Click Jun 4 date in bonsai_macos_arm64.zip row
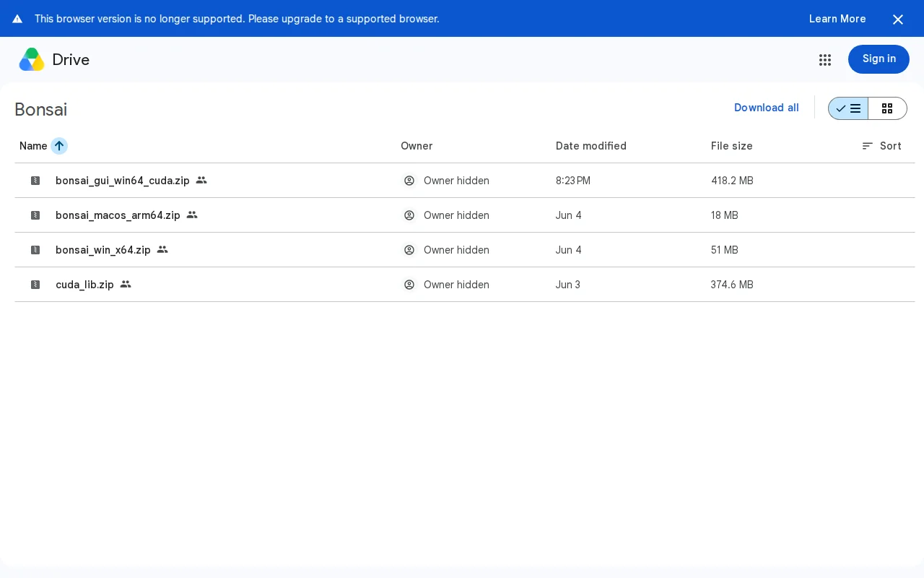924x578 pixels. coord(569,215)
